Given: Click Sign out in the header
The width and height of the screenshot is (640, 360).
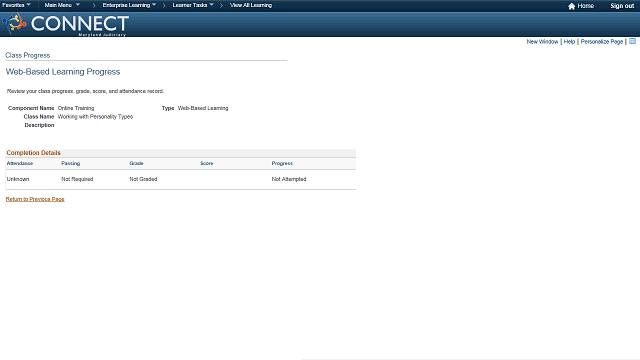Looking at the screenshot, I should point(622,6).
